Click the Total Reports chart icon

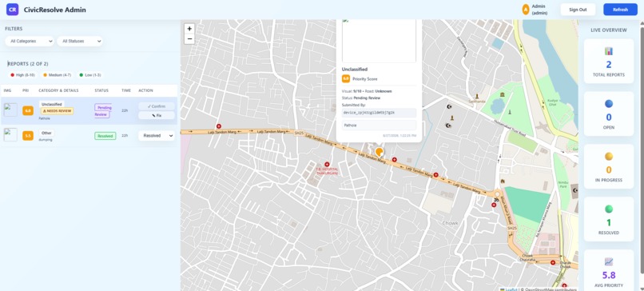609,51
